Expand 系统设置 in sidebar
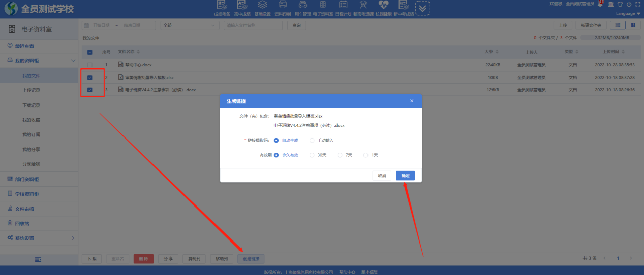 (39, 238)
